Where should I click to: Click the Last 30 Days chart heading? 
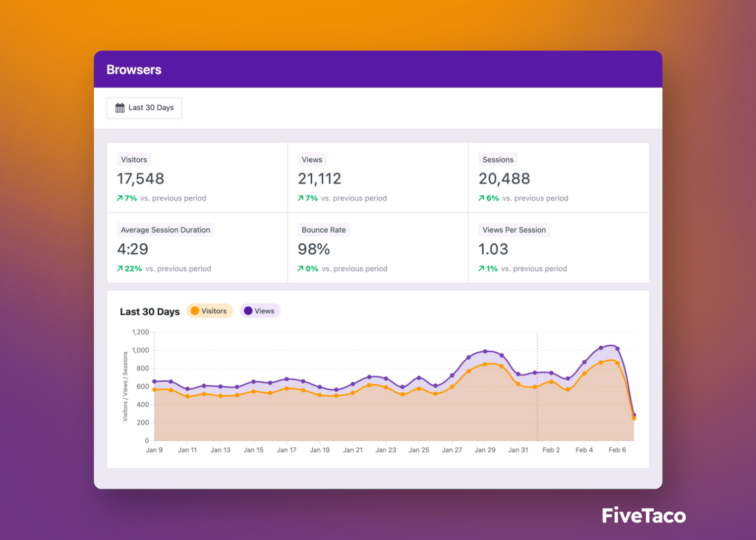150,312
